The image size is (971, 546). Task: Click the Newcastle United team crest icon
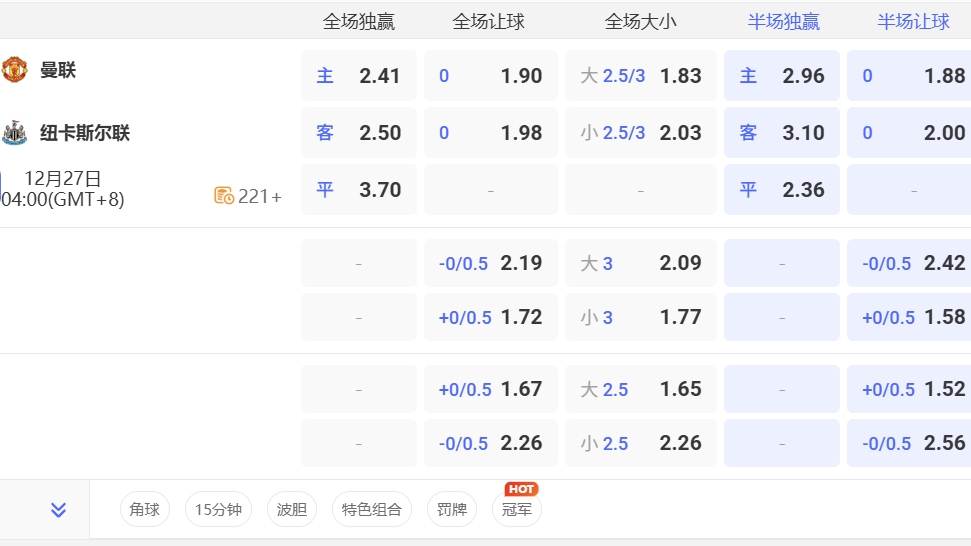coord(14,133)
